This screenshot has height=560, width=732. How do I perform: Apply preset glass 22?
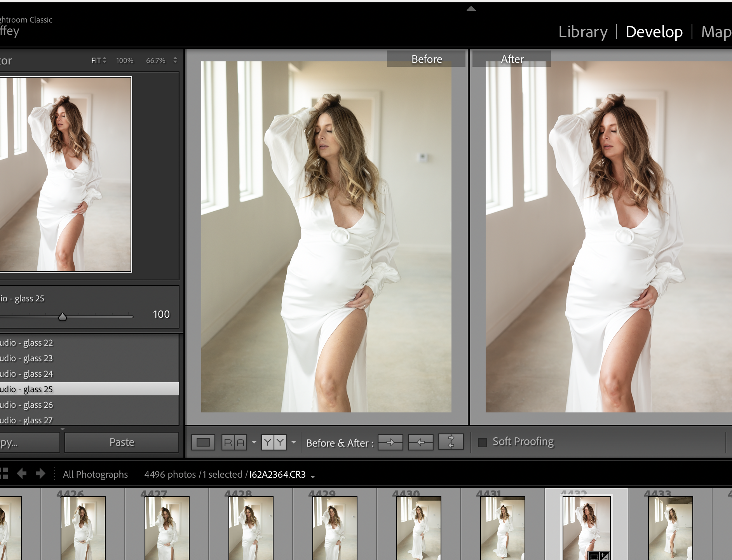[x=89, y=343]
